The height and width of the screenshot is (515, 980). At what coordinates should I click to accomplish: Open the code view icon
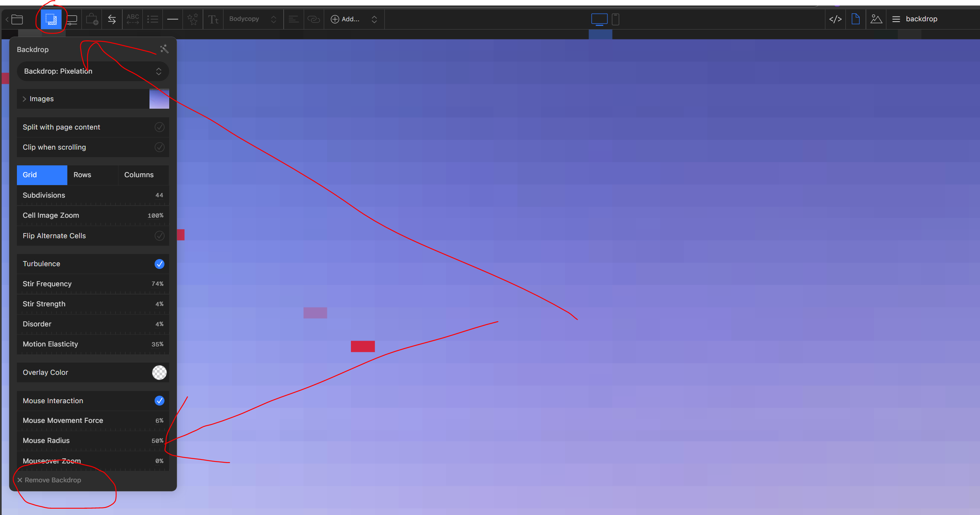835,19
